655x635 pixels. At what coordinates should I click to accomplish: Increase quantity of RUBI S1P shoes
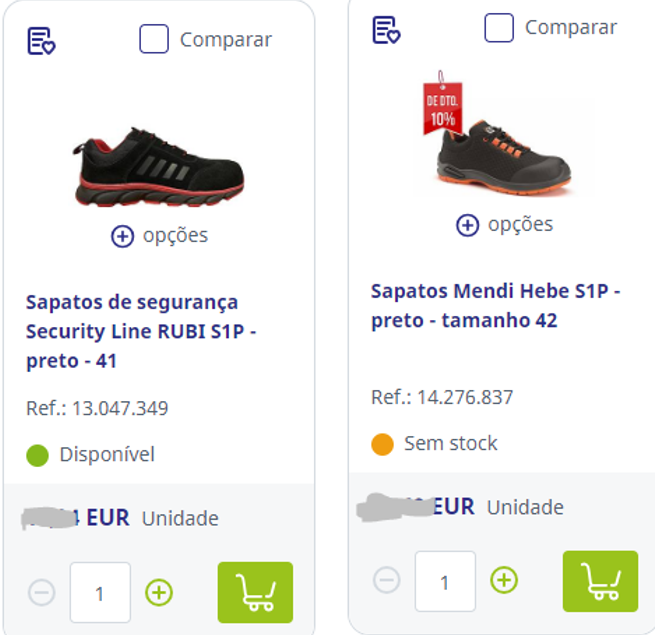click(x=159, y=593)
